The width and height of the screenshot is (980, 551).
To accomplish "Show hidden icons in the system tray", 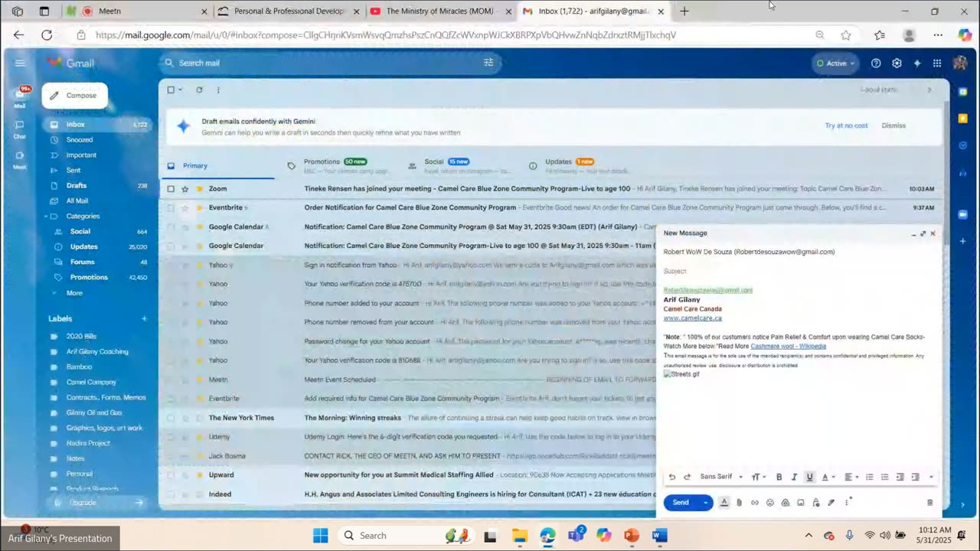I will [x=808, y=536].
